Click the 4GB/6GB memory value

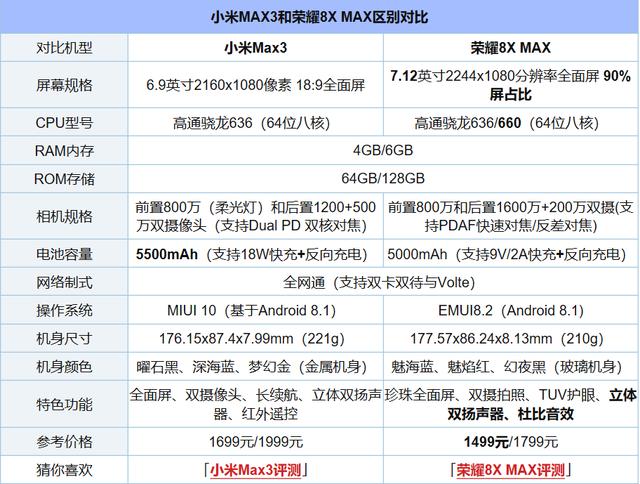click(x=383, y=150)
